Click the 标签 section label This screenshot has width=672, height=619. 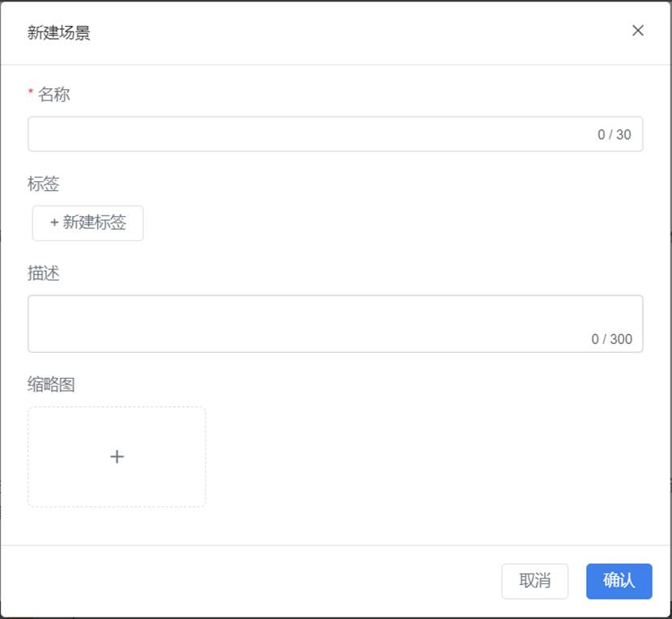[44, 184]
